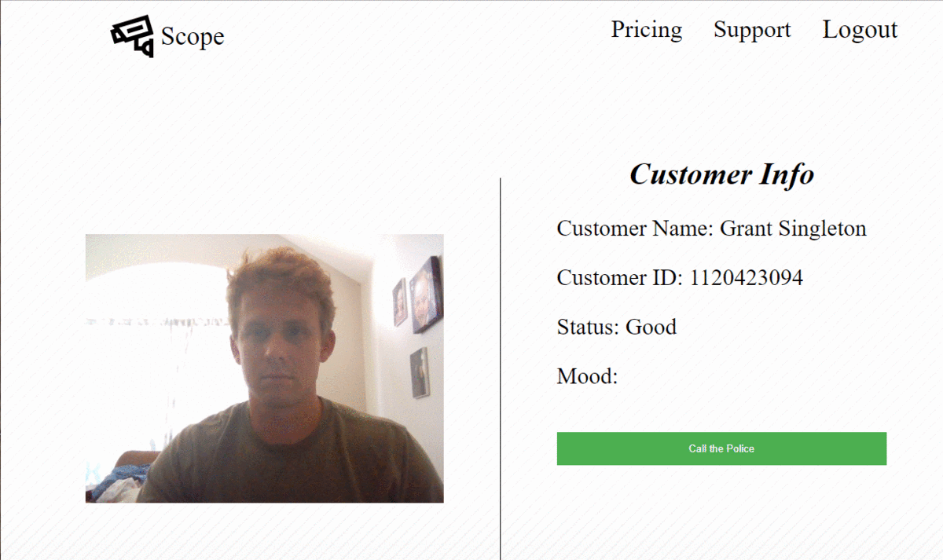Select the security camera emblem in the header
The width and height of the screenshot is (943, 560).
[x=130, y=35]
